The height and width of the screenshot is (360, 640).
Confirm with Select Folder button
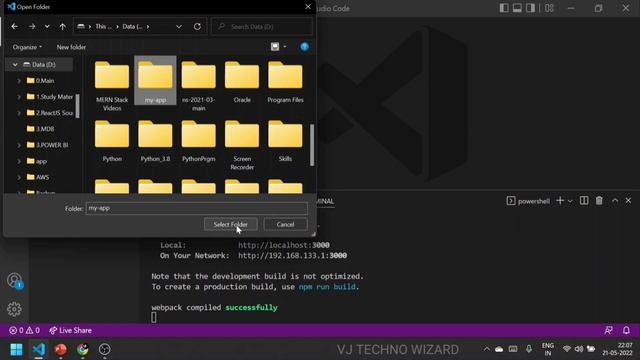coord(231,224)
